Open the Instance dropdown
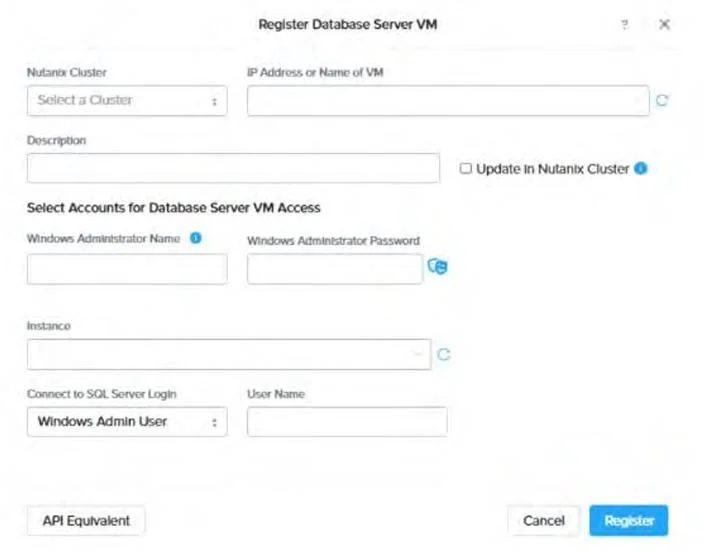704x552 pixels. (x=229, y=354)
